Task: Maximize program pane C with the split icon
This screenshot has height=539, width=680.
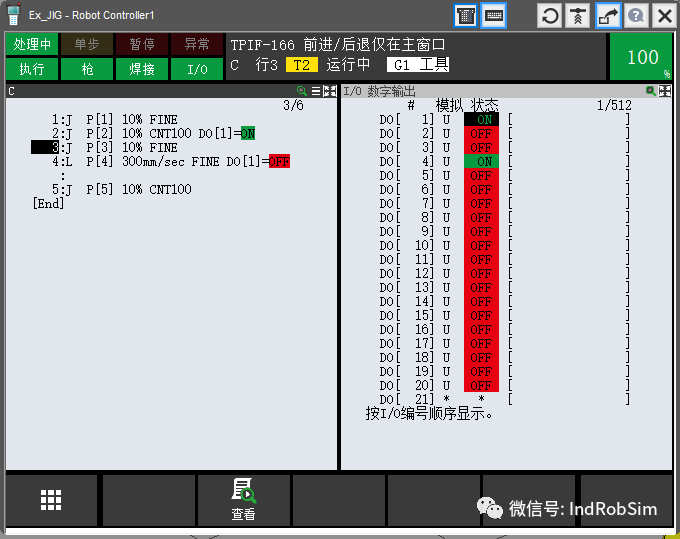Action: tap(330, 91)
